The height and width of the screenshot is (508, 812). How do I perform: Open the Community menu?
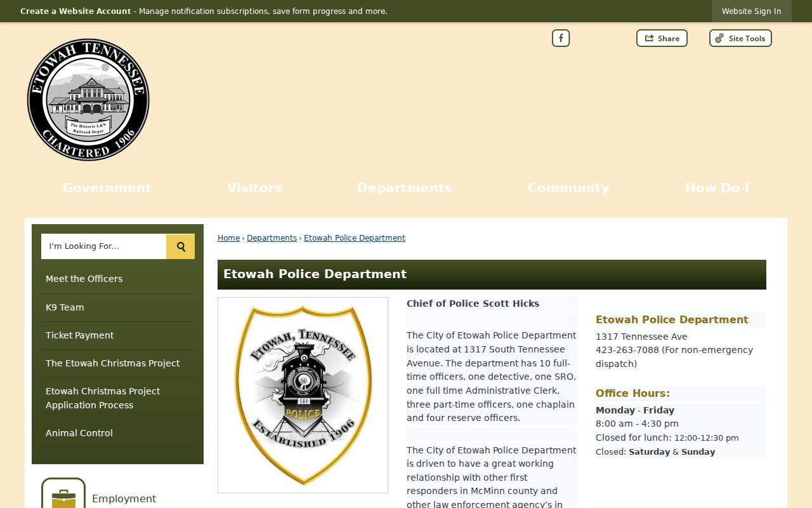click(568, 188)
